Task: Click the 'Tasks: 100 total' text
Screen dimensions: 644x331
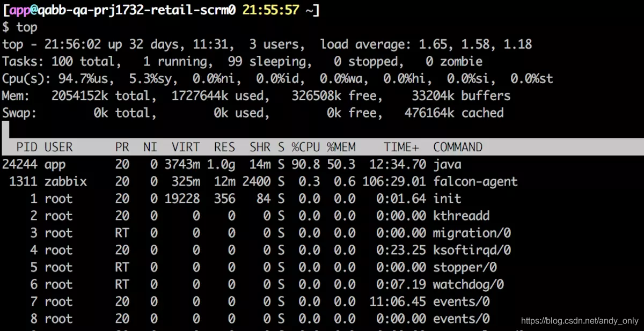Action: point(58,61)
